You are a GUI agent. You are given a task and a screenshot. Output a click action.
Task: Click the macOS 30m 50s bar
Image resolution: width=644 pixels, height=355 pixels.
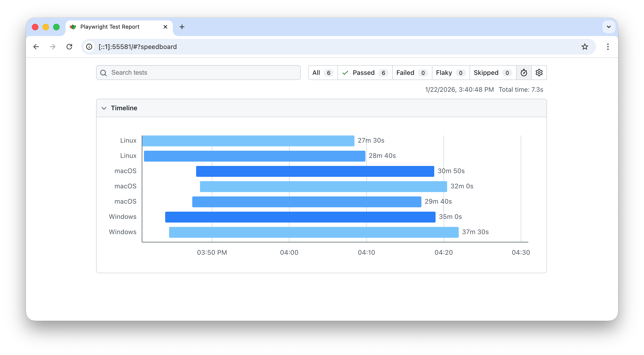coord(315,171)
